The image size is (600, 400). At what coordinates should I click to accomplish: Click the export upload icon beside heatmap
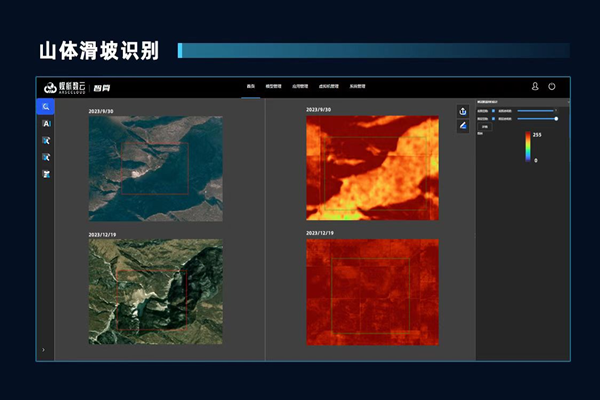pos(463,111)
